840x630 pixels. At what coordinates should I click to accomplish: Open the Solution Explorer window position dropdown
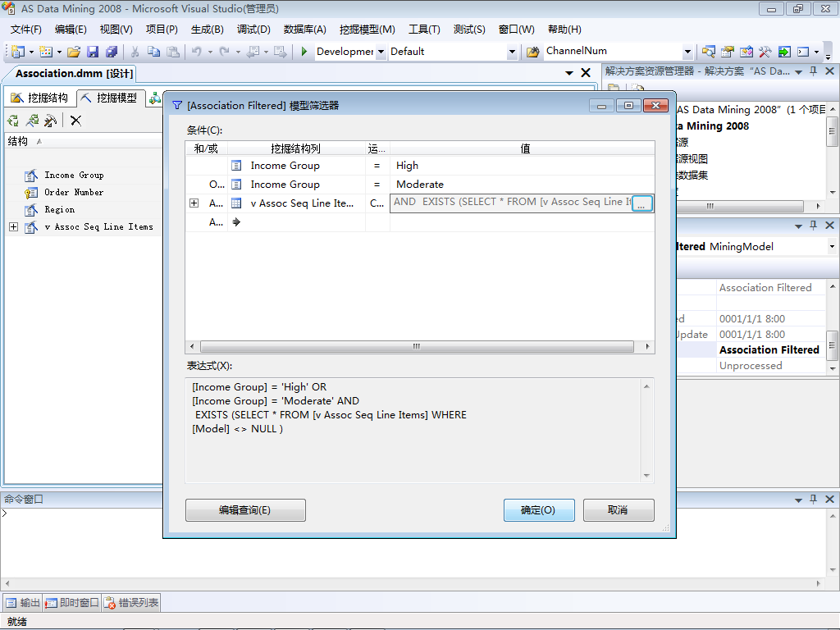point(798,71)
